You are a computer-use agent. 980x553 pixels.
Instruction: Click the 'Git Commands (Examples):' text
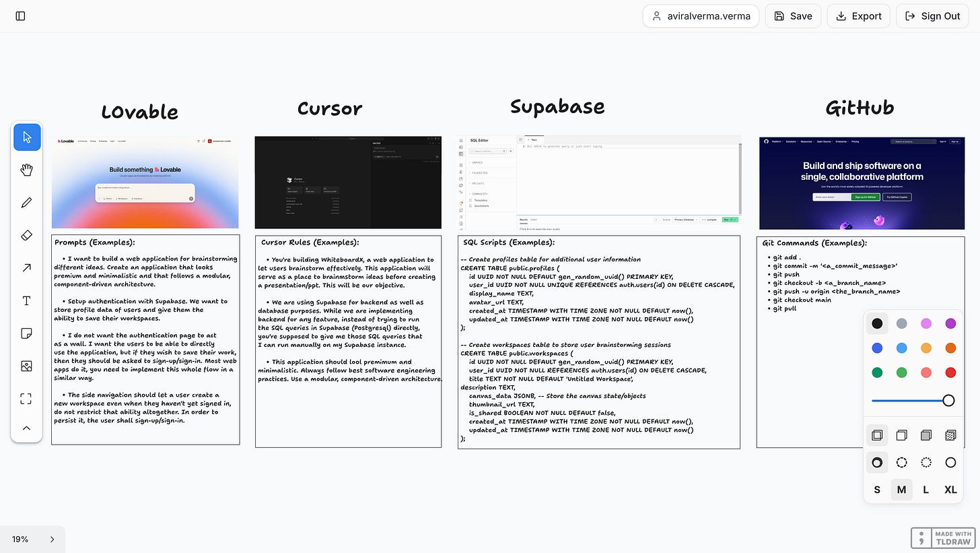[814, 243]
